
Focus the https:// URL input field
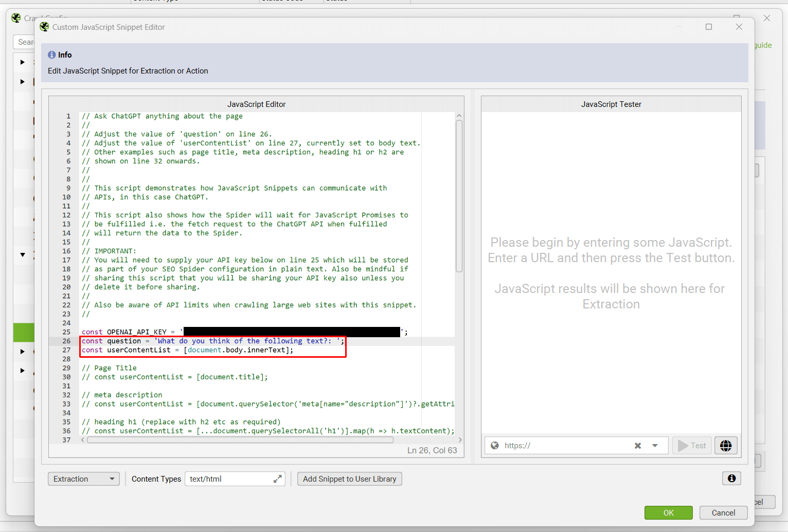point(566,446)
